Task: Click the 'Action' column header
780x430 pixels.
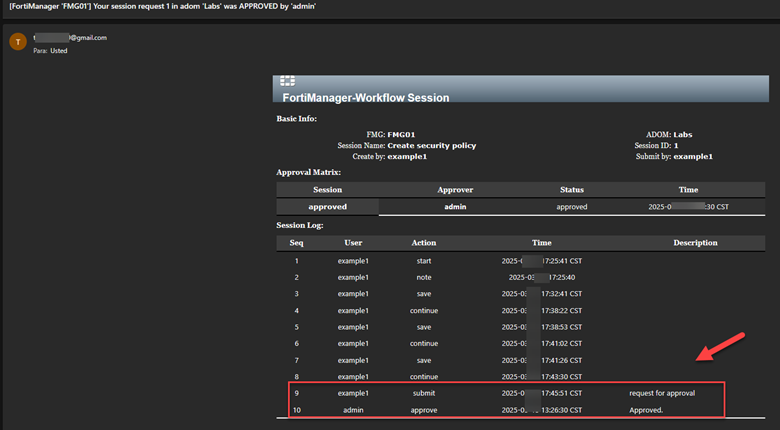Action: point(424,243)
